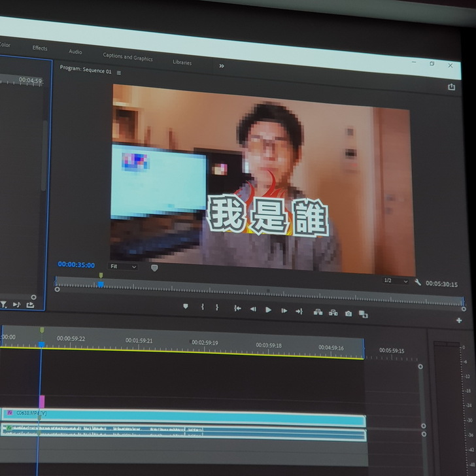The height and width of the screenshot is (476, 476).
Task: Click the Lift button
Action: tap(318, 313)
